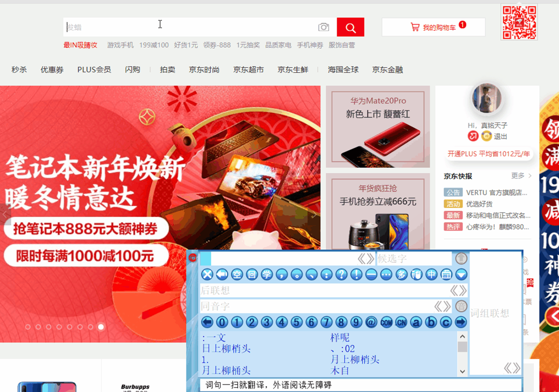Page through 同音字 with its 《》 arrows
This screenshot has height=392, width=559.
point(443,306)
